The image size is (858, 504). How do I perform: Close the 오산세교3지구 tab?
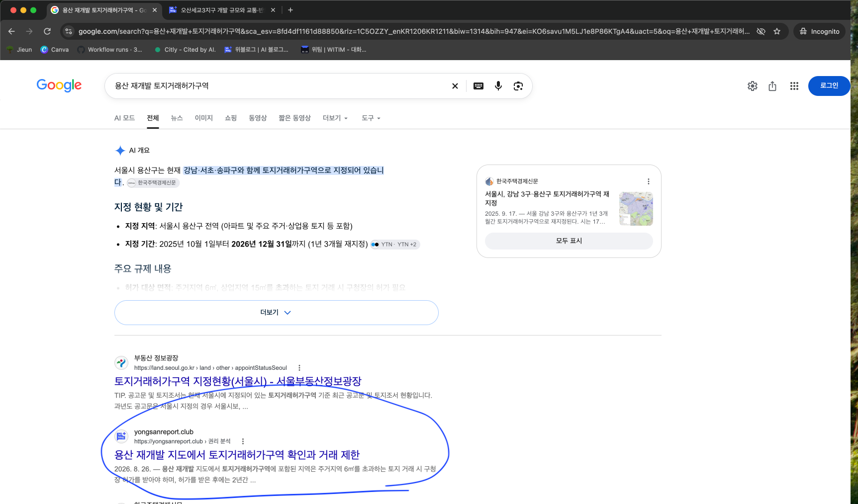coord(273,10)
